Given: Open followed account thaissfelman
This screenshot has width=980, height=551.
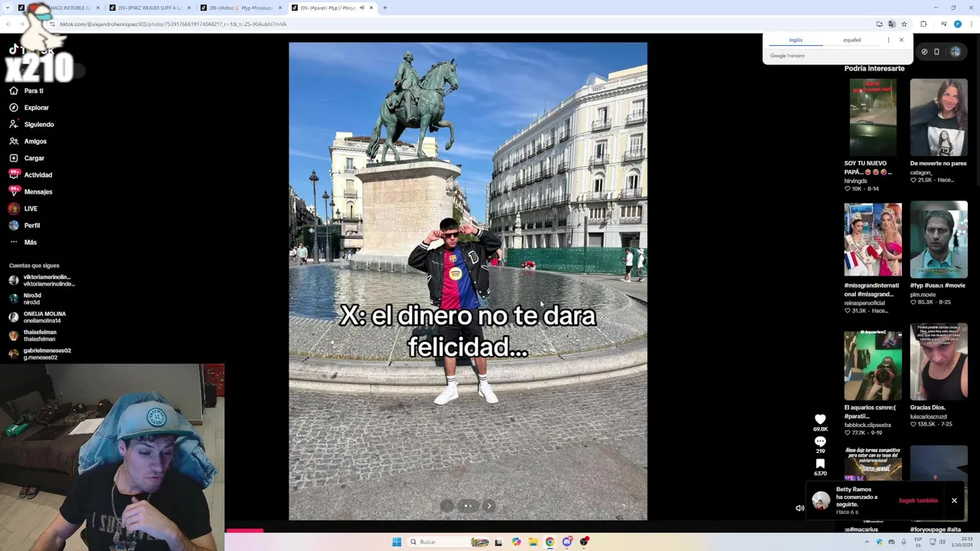Looking at the screenshot, I should click(x=33, y=335).
